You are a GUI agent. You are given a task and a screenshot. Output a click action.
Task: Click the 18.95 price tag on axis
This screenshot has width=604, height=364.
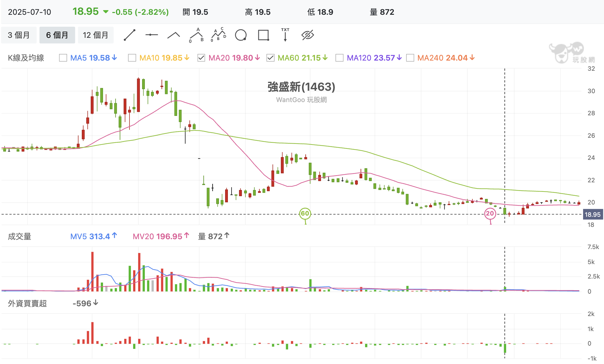[x=593, y=214]
